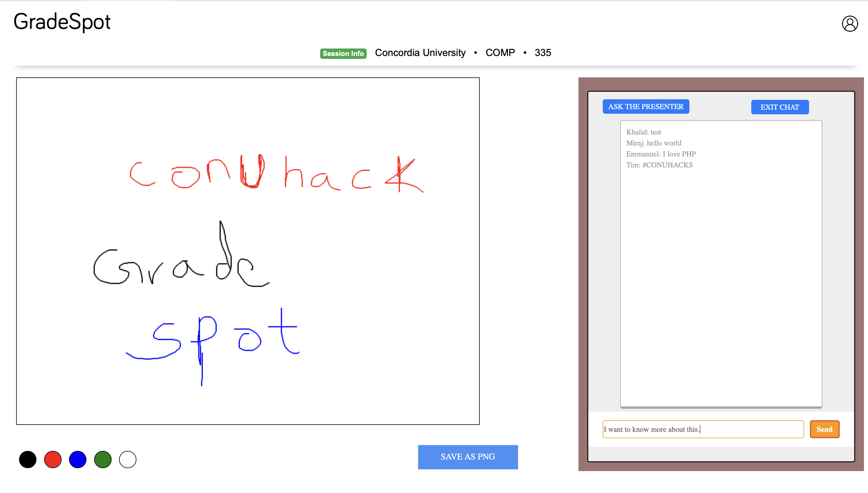Choose the blue color circle

click(78, 460)
